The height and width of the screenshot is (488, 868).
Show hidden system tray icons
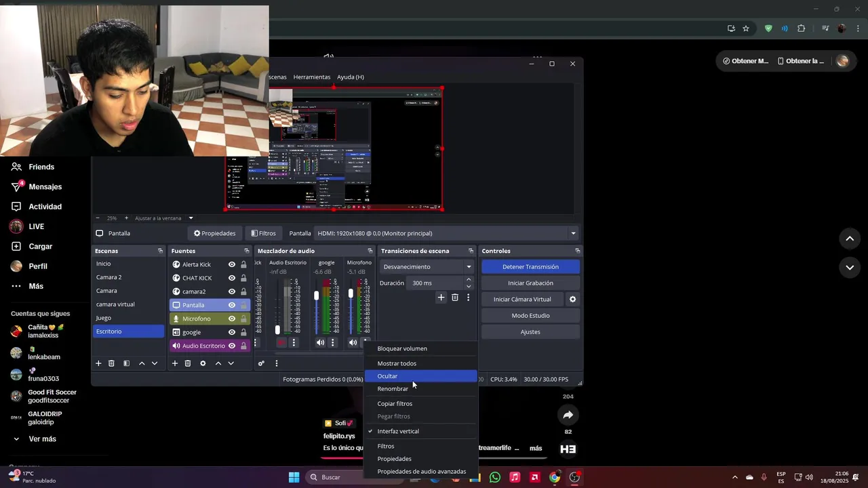tap(734, 477)
